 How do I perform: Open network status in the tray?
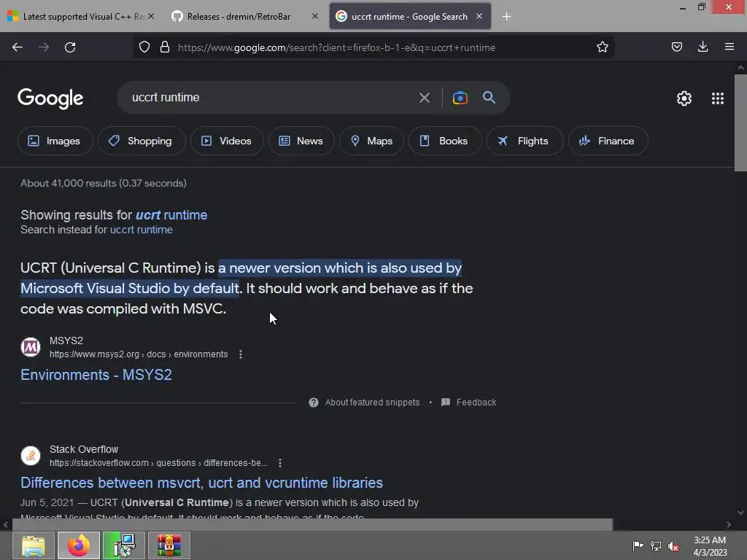pyautogui.click(x=656, y=546)
